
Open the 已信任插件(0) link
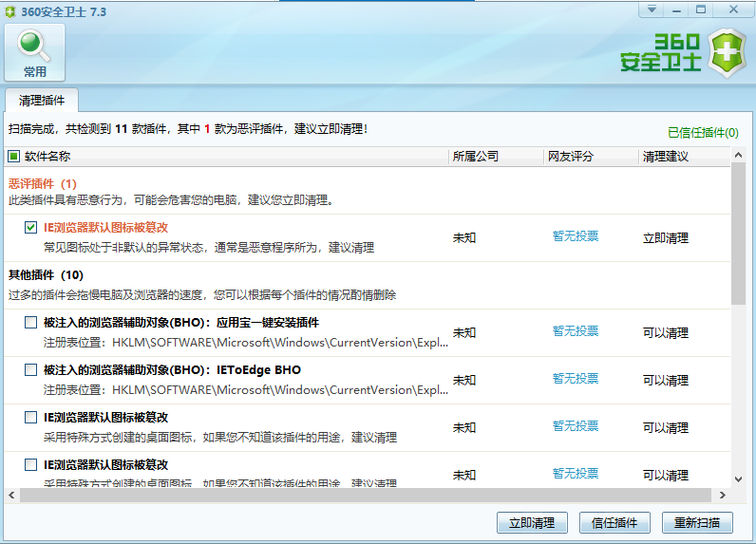tap(703, 132)
